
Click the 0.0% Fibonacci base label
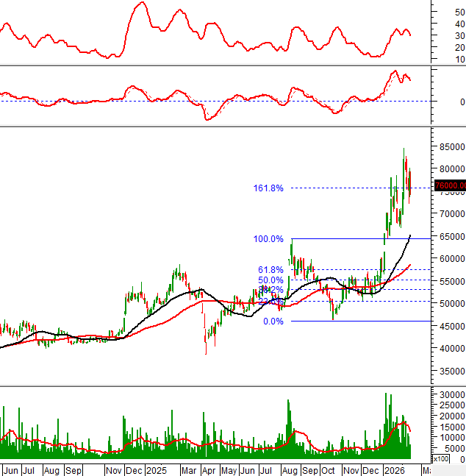[273, 322]
